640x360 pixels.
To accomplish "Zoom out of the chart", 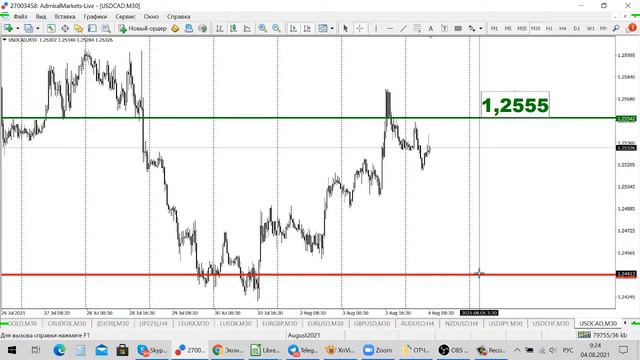I will 276,28.
